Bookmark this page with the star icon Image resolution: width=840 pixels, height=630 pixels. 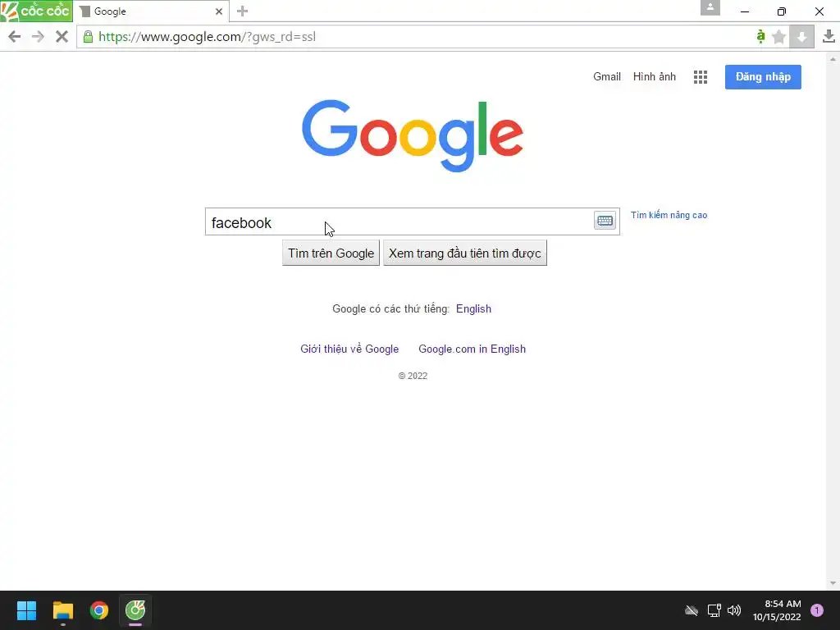point(779,36)
